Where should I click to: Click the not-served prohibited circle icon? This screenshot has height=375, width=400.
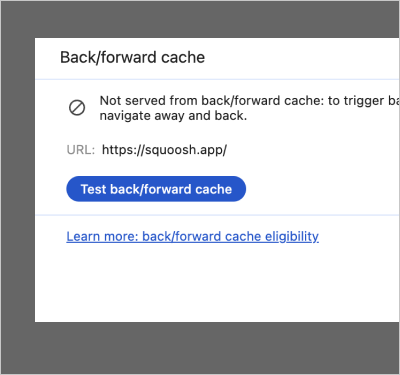(x=77, y=108)
